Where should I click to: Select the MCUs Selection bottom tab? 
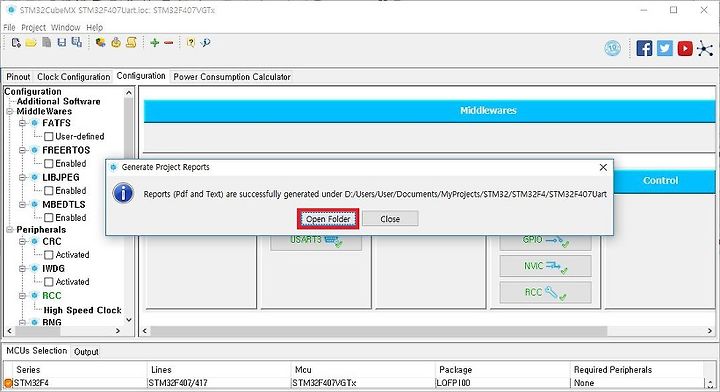[36, 351]
